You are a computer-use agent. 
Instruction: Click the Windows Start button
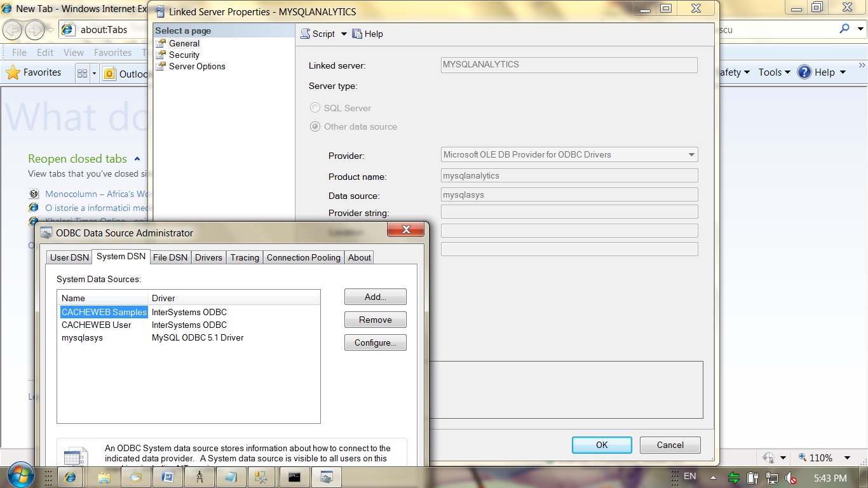point(21,475)
